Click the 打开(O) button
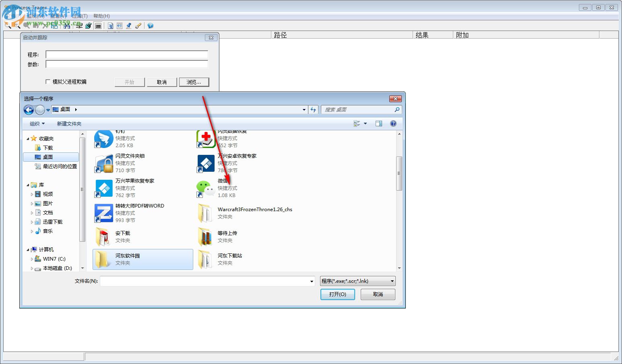Screen dimensions: 622x364 (337, 294)
